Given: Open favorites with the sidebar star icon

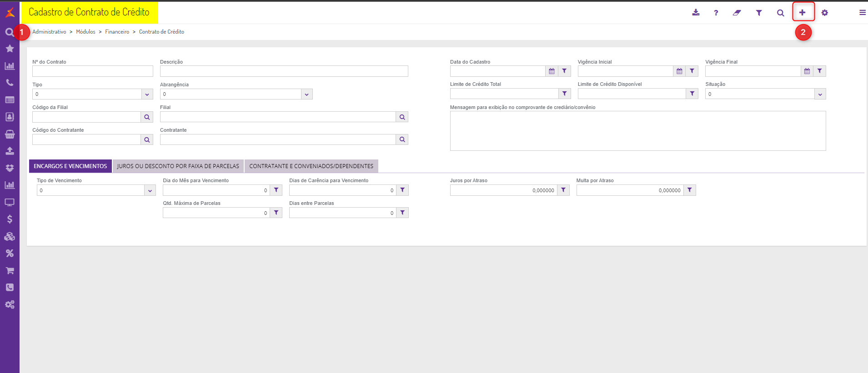Looking at the screenshot, I should coord(10,49).
